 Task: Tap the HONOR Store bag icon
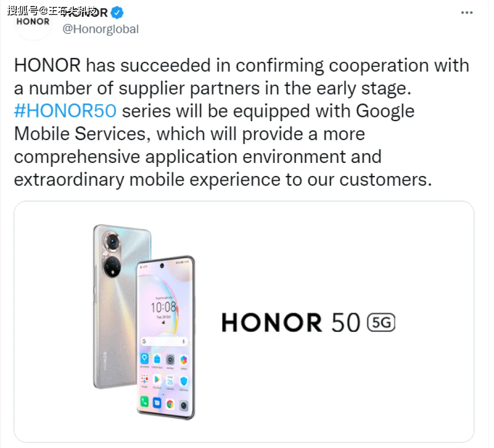pos(157,359)
